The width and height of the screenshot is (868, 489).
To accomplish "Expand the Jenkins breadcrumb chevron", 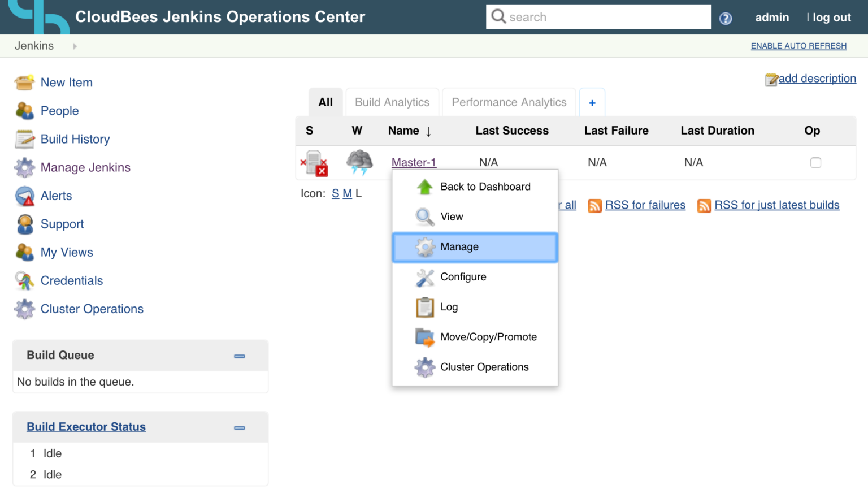I will 75,46.
